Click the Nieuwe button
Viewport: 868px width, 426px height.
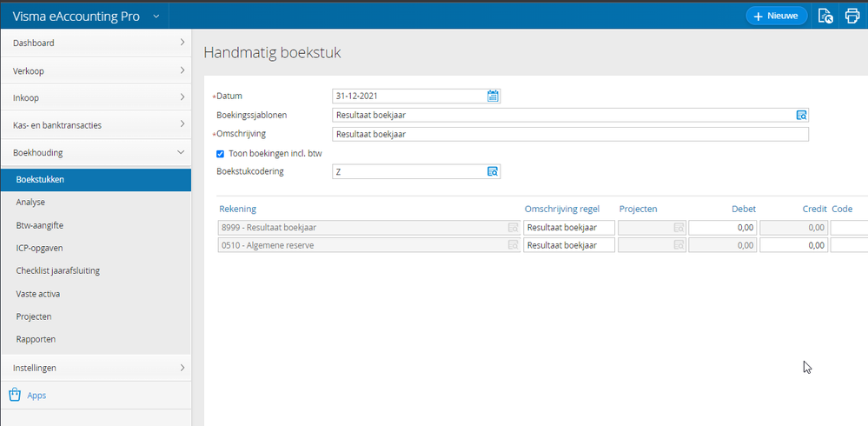pos(776,16)
